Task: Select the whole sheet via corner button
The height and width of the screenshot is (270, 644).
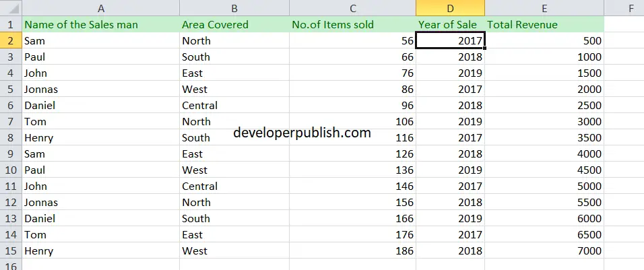Action: [x=11, y=8]
